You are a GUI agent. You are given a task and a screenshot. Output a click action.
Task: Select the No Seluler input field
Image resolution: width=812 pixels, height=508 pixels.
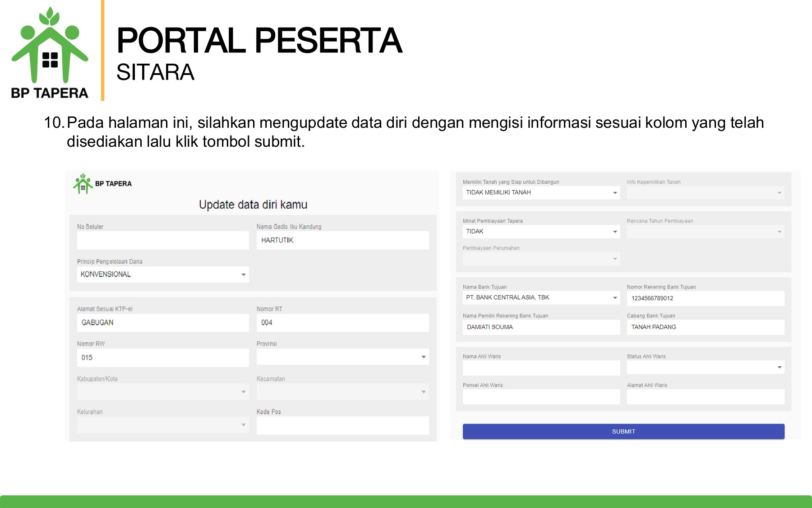click(x=162, y=240)
